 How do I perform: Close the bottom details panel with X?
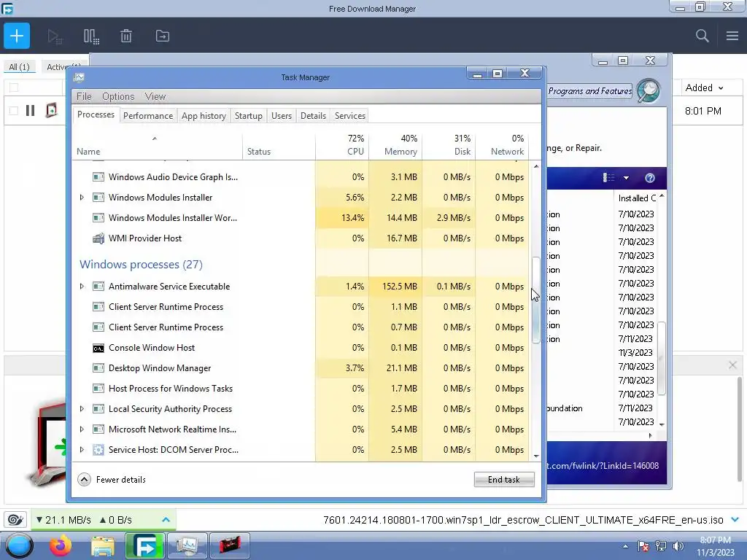click(x=732, y=365)
